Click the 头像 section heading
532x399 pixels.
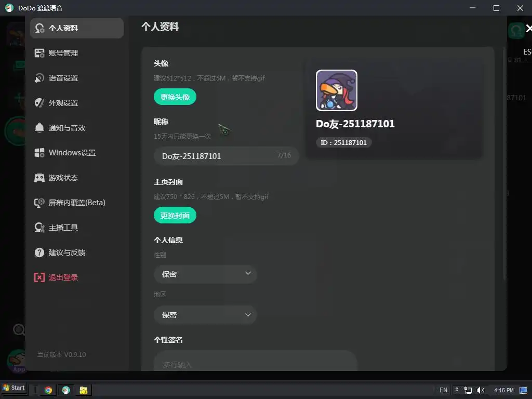coord(161,63)
